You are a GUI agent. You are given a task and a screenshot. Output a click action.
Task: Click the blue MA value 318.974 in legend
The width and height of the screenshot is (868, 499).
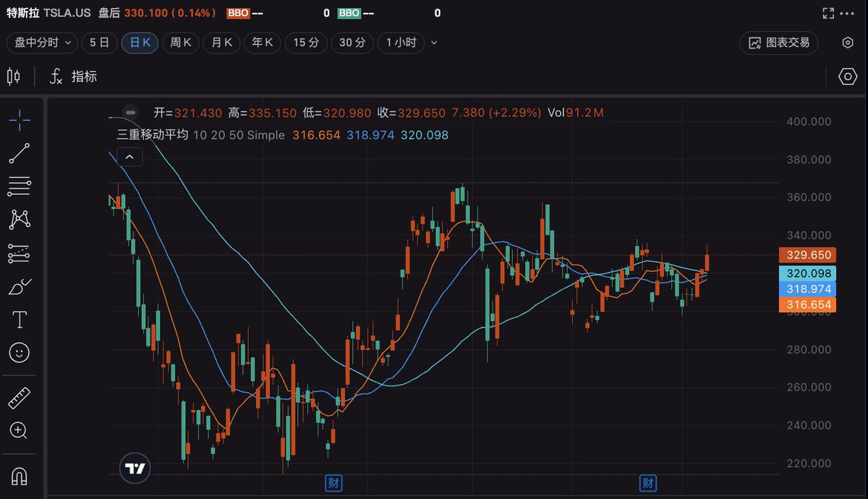pyautogui.click(x=370, y=135)
